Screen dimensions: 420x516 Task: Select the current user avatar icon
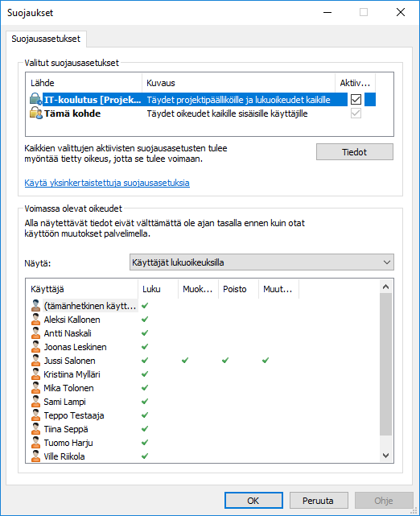click(35, 305)
